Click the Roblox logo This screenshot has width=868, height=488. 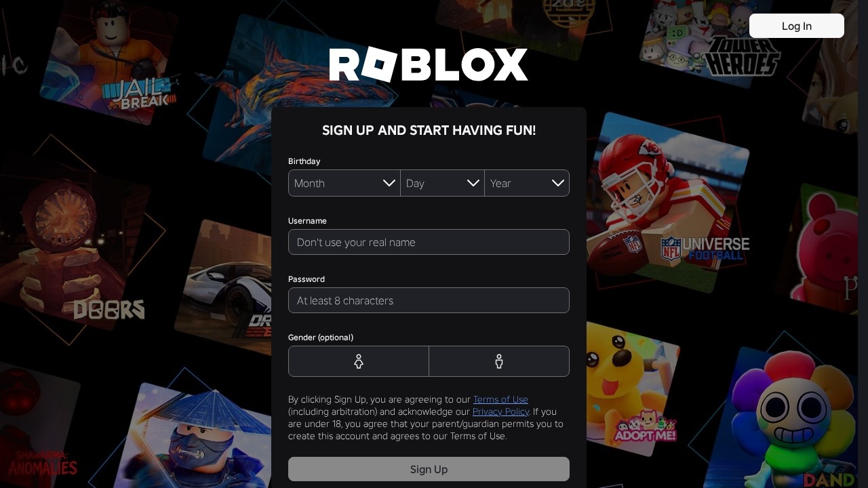point(429,64)
